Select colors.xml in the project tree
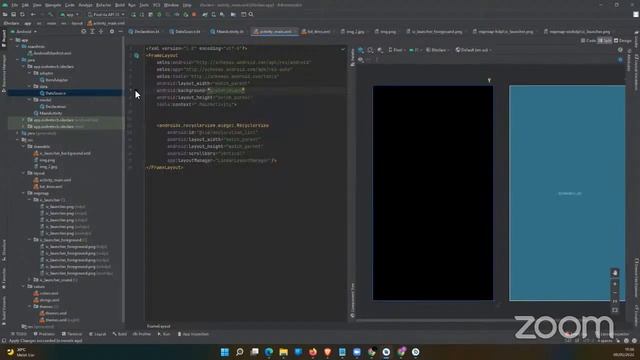 [46, 293]
